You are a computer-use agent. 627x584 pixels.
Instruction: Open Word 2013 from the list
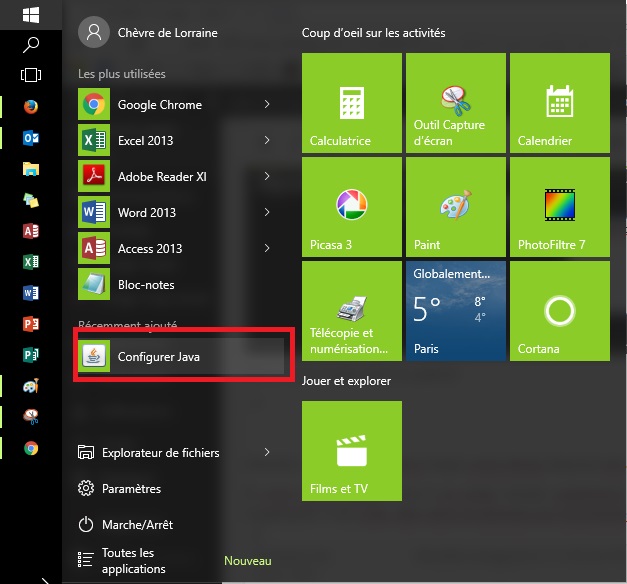[146, 213]
